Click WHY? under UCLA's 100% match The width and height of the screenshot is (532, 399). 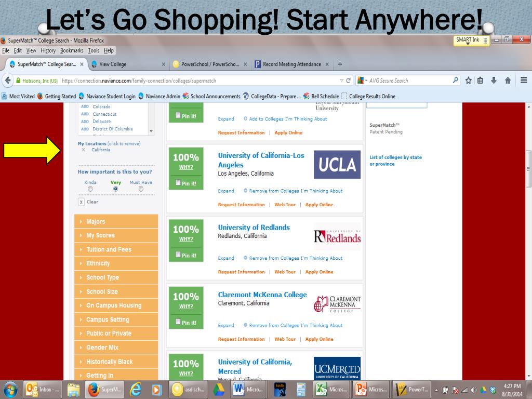(x=186, y=167)
